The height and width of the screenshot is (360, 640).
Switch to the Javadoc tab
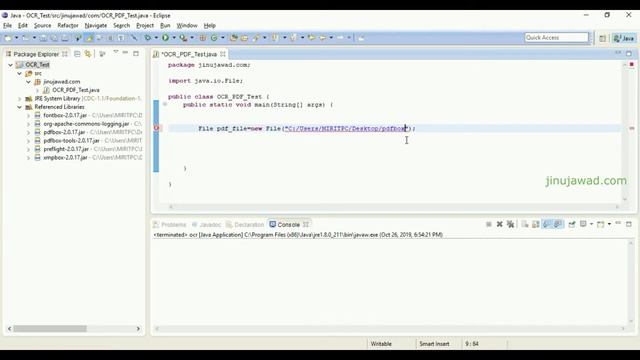pos(207,224)
